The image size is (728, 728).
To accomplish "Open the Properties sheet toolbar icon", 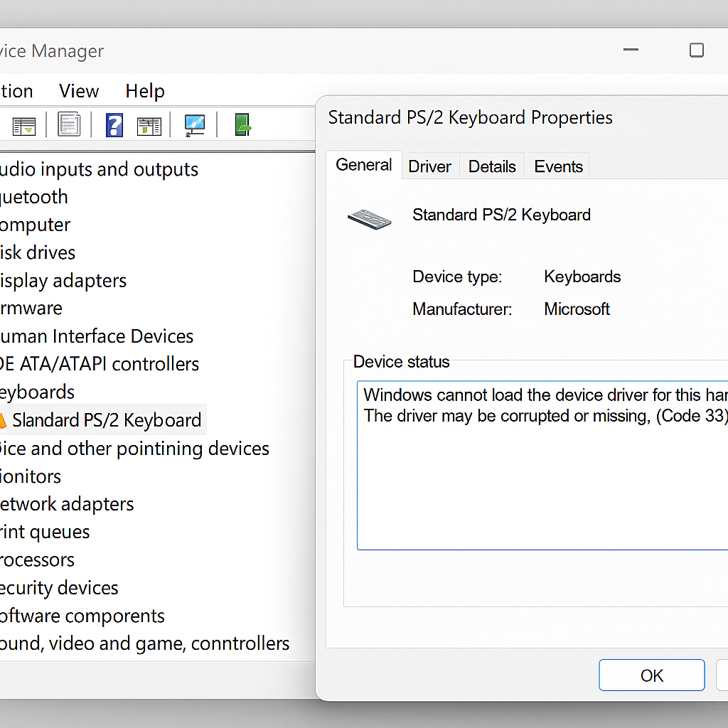I will (69, 124).
